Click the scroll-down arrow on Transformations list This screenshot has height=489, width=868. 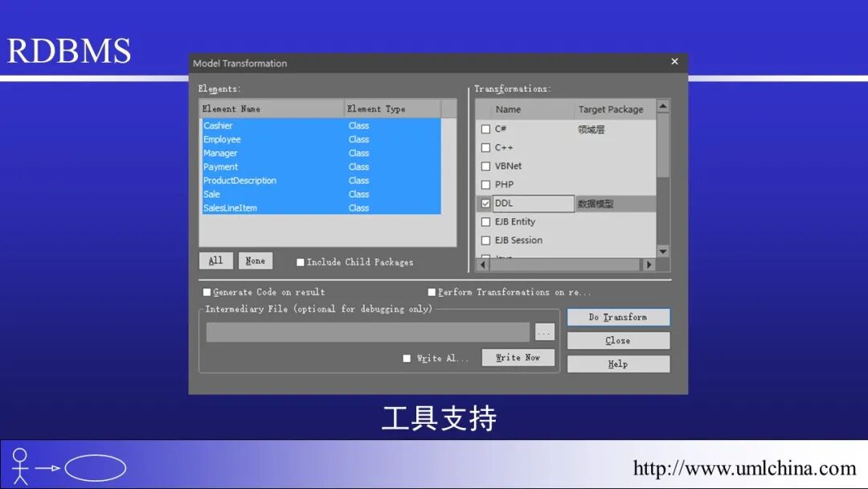[x=662, y=250]
